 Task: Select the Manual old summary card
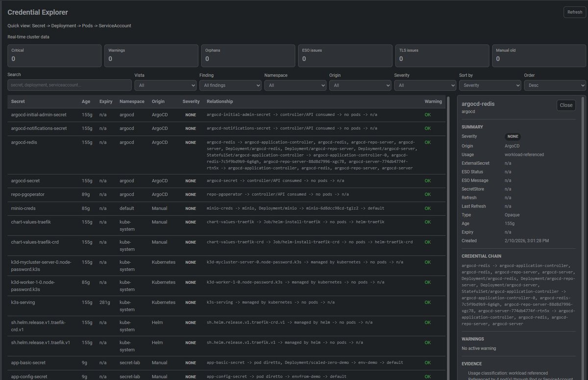click(x=539, y=55)
